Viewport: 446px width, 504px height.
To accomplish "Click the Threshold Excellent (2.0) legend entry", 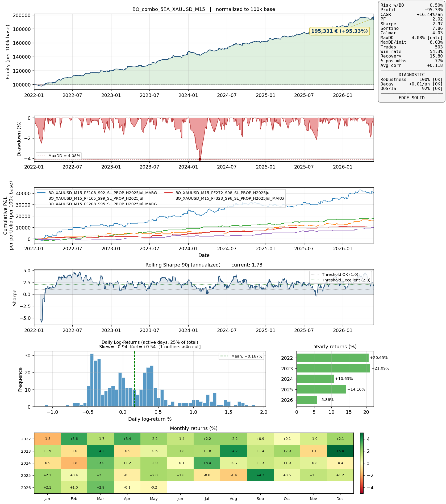I will click(x=341, y=280).
